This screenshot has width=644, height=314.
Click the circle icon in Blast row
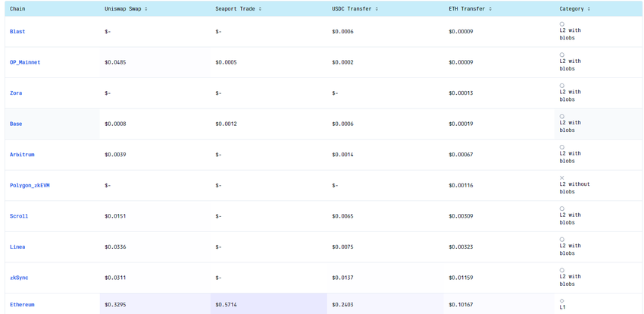(562, 24)
